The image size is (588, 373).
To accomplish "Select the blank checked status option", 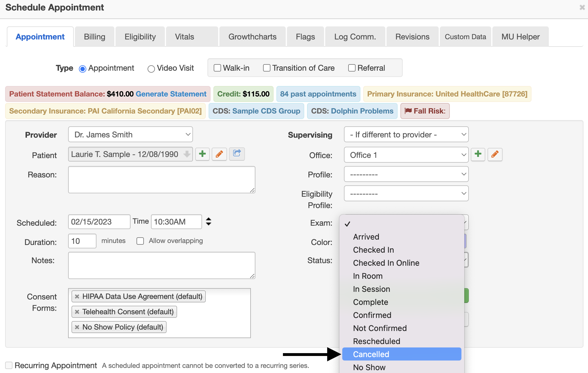I will click(x=402, y=224).
